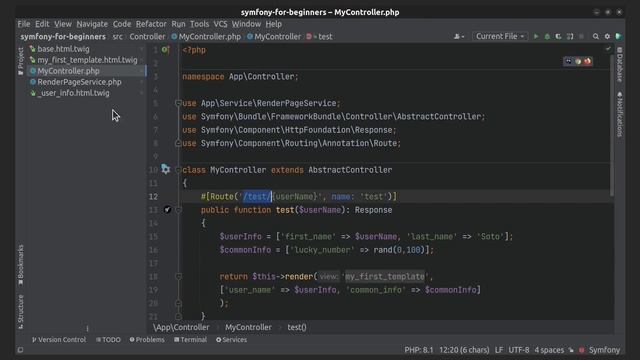
Task: Run with coverage icon in toolbar
Action: 558,36
